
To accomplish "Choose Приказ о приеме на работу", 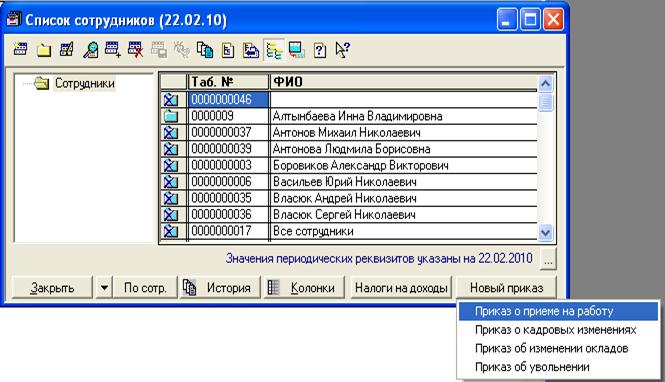I will 558,311.
